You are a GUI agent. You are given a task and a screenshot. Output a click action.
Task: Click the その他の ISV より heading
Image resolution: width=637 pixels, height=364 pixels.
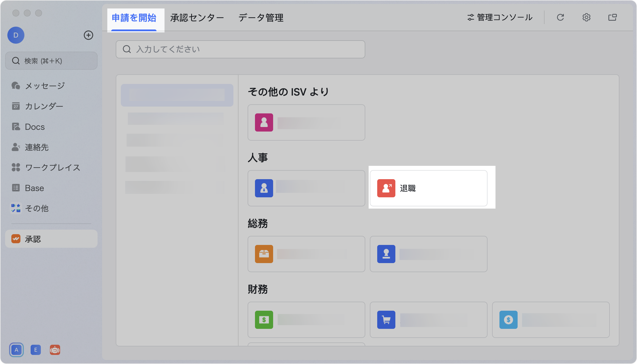click(288, 92)
